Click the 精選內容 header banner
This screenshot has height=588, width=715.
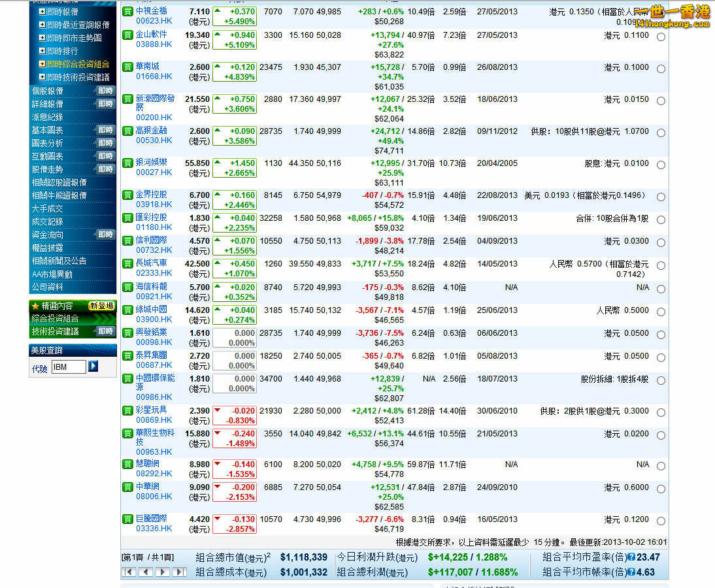[x=73, y=305]
